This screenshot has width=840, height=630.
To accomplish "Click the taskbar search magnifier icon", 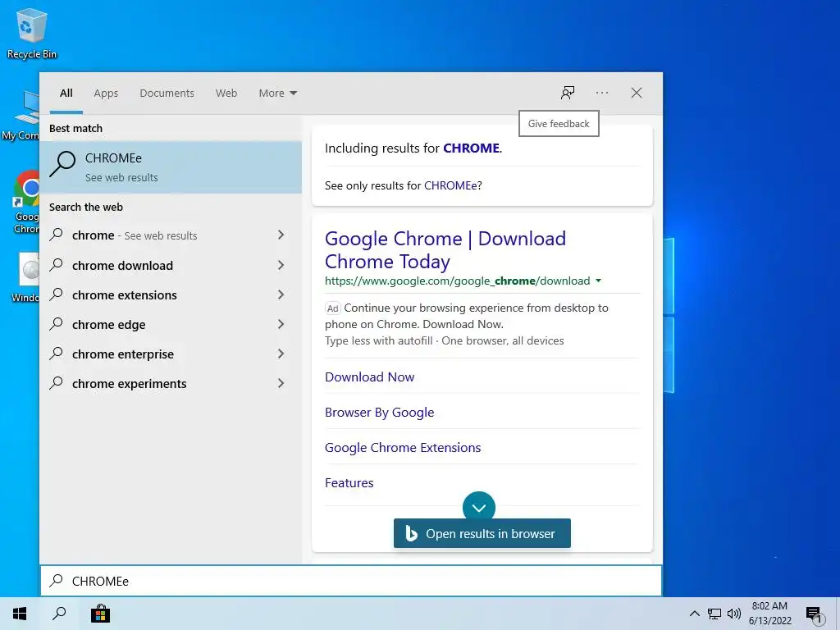I will coord(59,614).
